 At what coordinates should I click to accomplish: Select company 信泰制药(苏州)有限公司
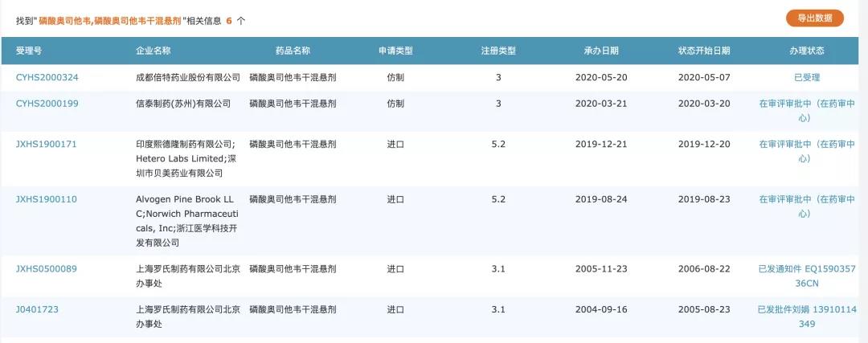(x=183, y=104)
